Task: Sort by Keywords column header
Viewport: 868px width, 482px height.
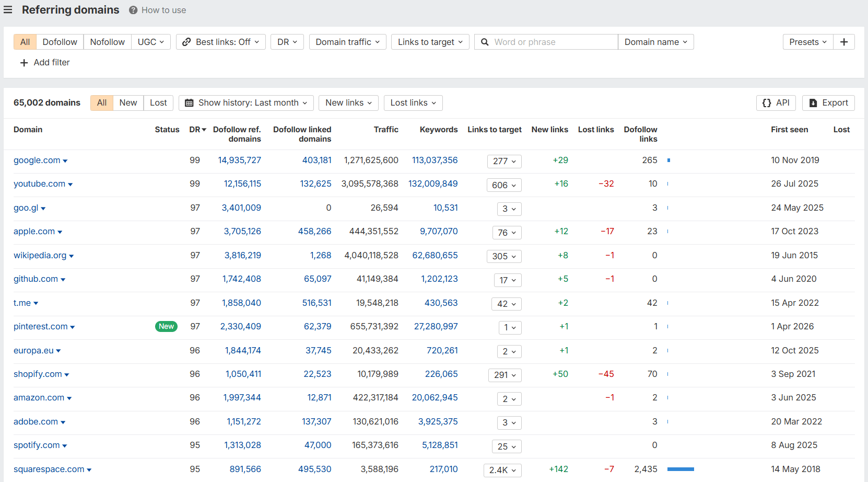Action: pos(439,130)
